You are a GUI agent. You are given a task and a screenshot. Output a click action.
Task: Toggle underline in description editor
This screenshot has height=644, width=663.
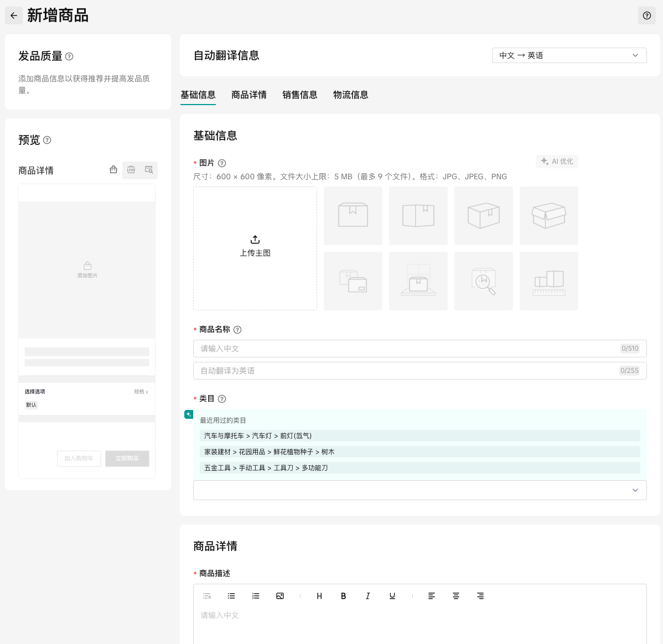coord(392,596)
